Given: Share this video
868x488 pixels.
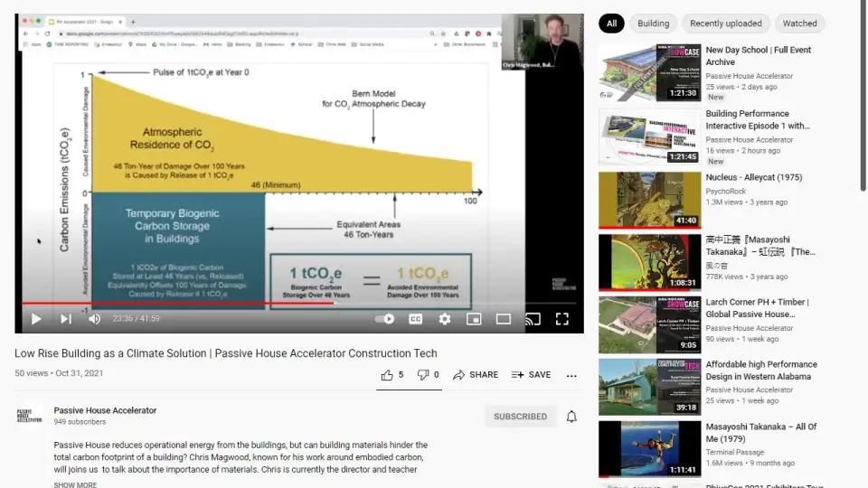Looking at the screenshot, I should [476, 375].
